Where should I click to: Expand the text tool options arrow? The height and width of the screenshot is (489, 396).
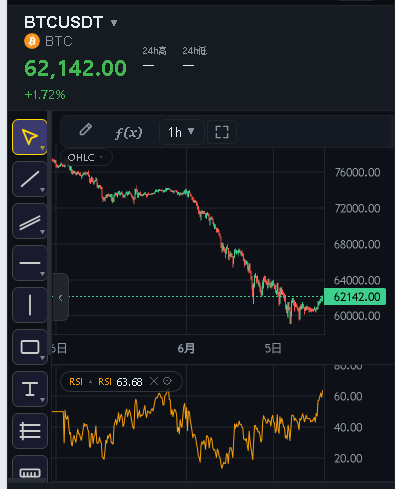(x=42, y=400)
